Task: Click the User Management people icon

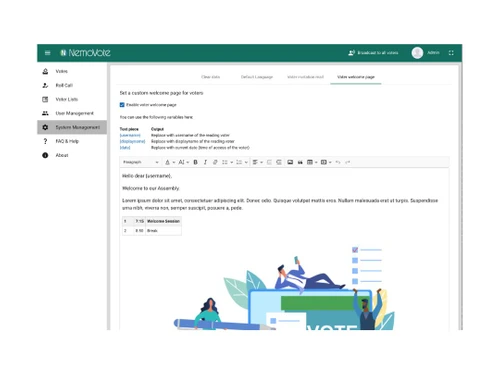Action: (x=45, y=113)
